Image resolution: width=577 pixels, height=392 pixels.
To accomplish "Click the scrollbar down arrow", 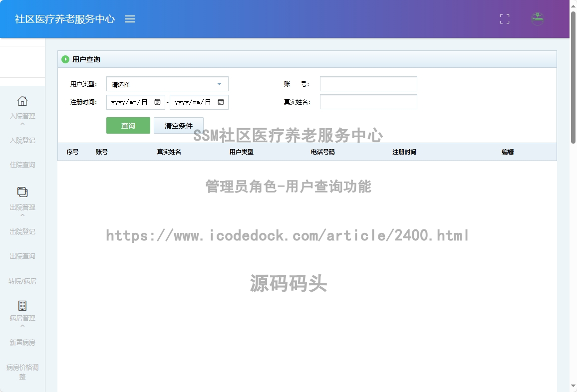I will coord(573,386).
